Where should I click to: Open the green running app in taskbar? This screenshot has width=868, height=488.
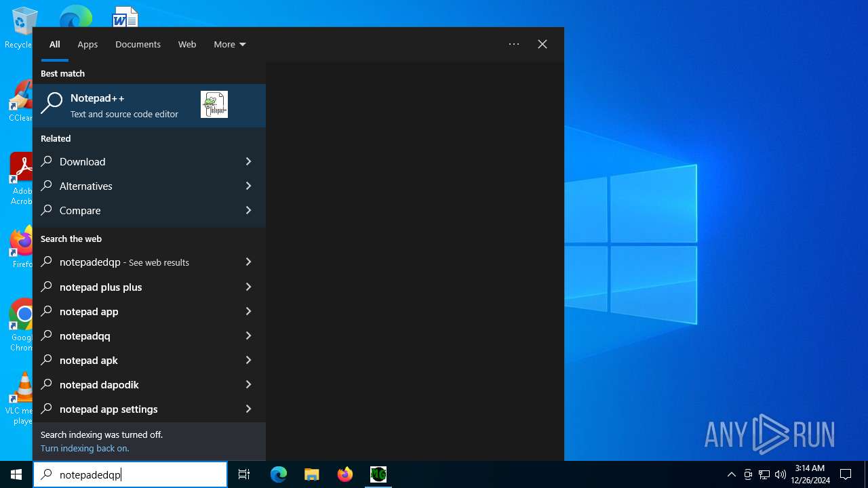(x=378, y=474)
